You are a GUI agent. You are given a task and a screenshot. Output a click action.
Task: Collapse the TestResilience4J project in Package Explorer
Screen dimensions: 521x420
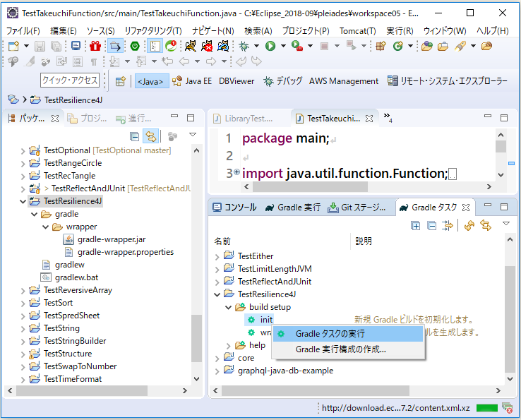point(23,201)
